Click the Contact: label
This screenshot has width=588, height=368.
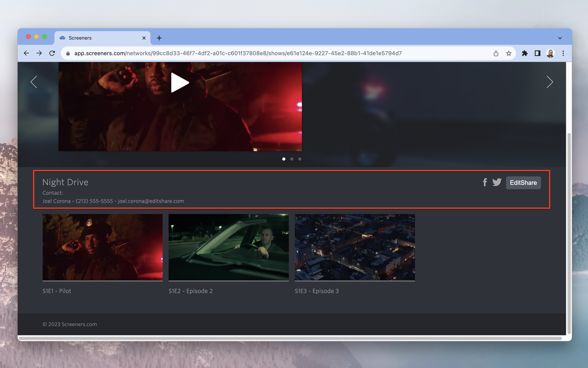53,193
